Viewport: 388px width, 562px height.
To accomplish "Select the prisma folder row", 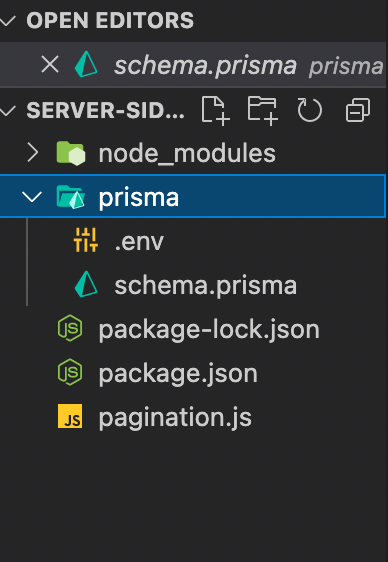I will click(194, 196).
